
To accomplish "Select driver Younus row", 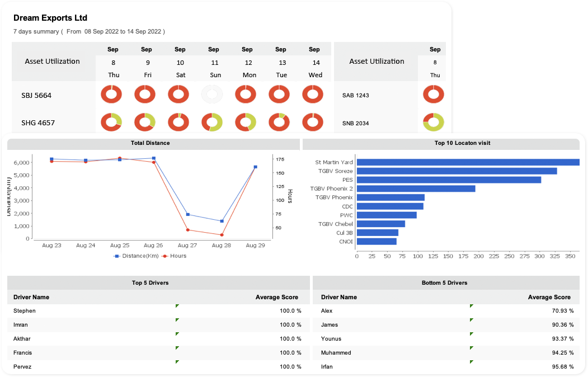I will click(x=446, y=339).
